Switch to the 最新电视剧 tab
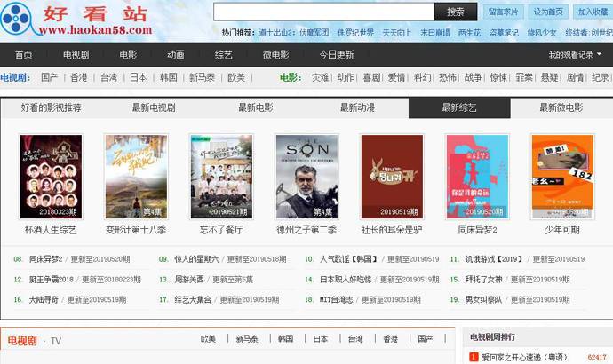 [154, 107]
